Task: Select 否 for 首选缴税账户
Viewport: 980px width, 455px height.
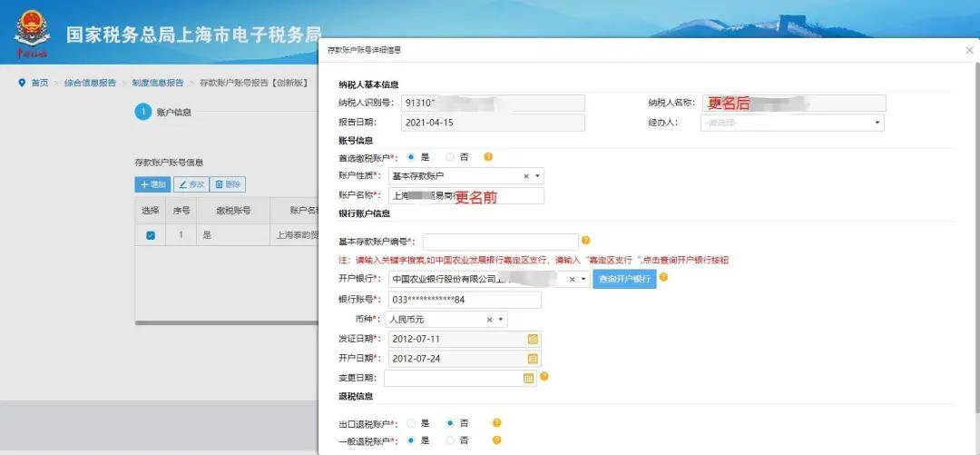Action: 450,157
